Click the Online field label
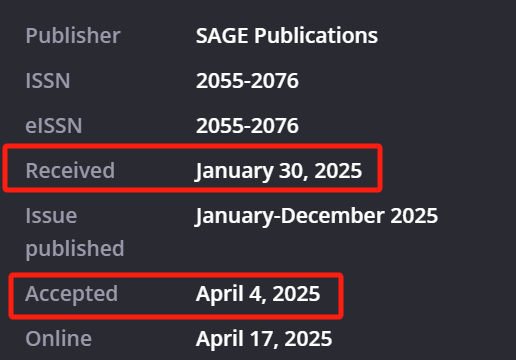516x360 pixels. tap(59, 339)
